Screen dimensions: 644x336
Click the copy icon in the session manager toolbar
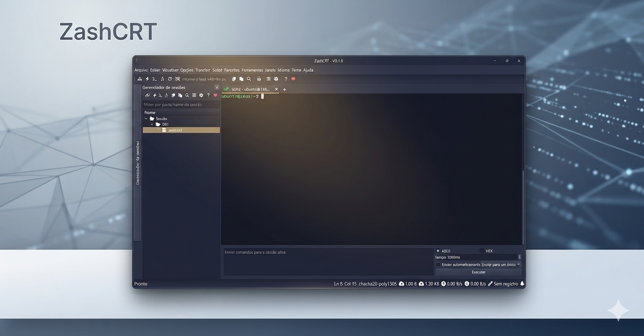173,95
